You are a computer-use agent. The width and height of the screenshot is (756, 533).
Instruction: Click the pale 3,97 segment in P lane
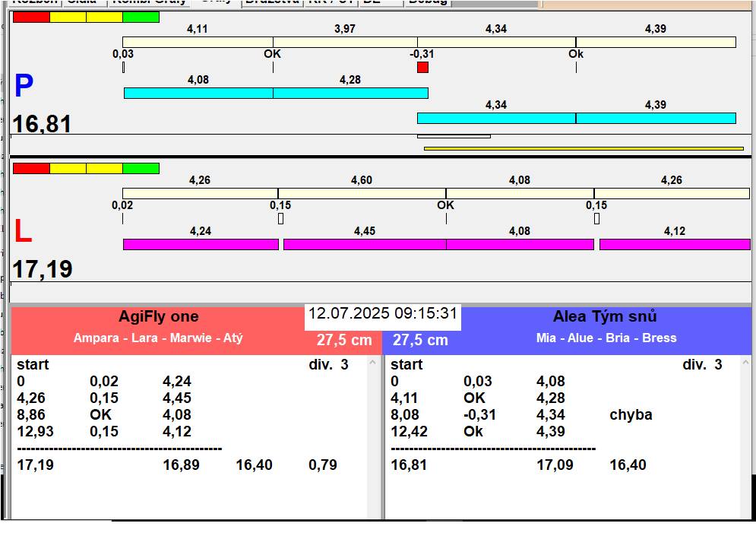tap(344, 42)
